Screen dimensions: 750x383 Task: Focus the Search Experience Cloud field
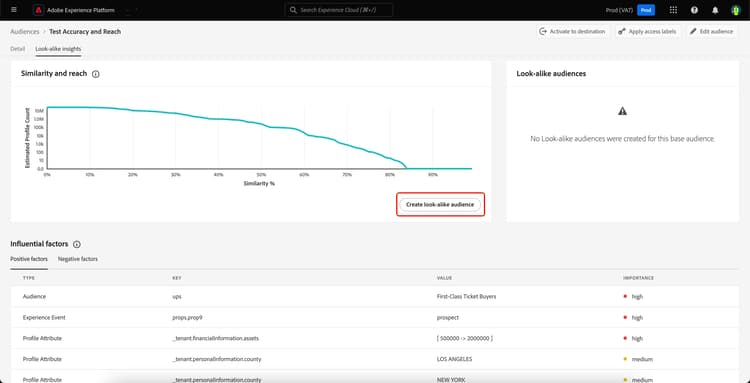tap(339, 10)
